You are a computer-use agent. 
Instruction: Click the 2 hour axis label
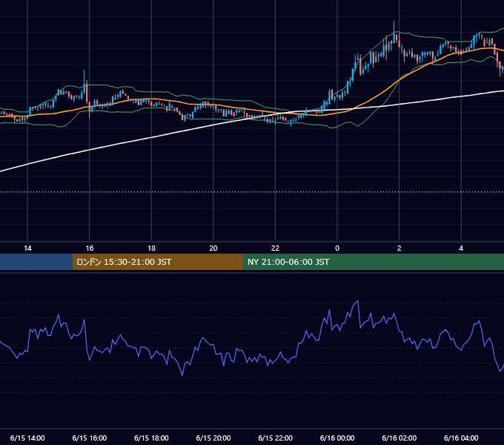(x=399, y=248)
